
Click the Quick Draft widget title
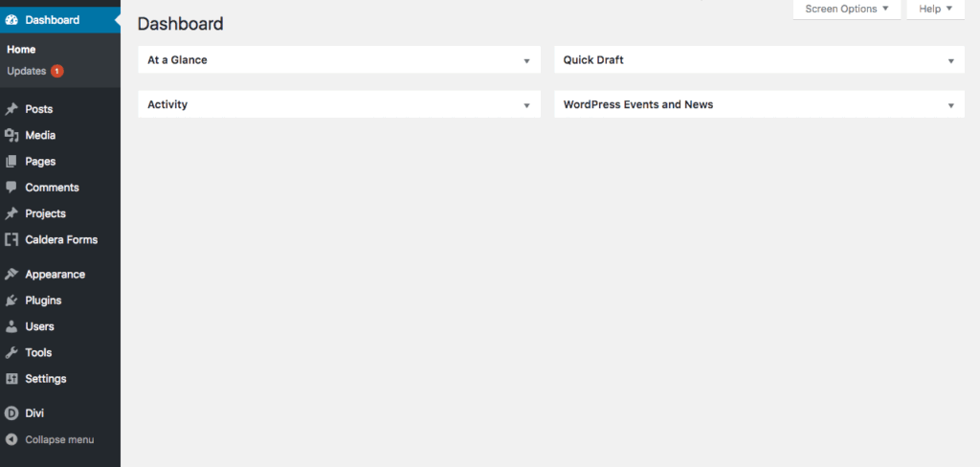(593, 60)
